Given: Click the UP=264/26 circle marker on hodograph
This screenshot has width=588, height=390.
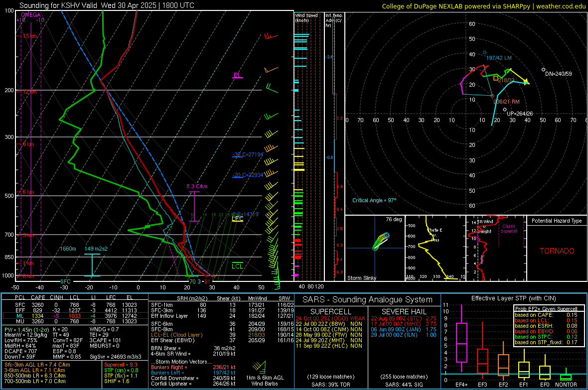Looking at the screenshot, I should (505, 110).
